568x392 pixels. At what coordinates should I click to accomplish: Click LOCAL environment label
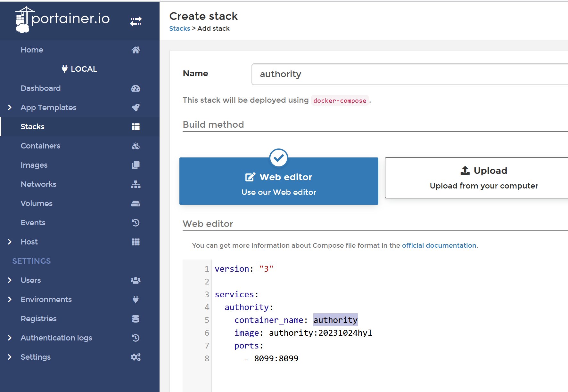pyautogui.click(x=84, y=69)
